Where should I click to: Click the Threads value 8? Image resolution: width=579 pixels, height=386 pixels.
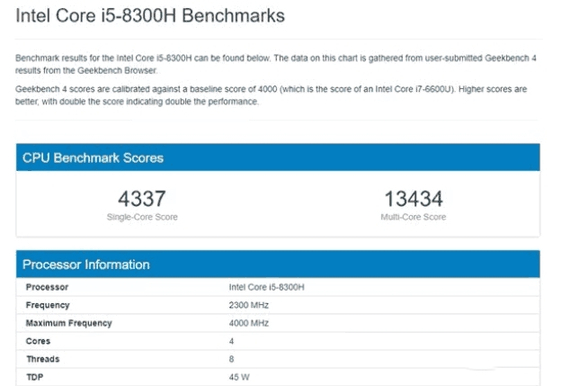(x=231, y=359)
